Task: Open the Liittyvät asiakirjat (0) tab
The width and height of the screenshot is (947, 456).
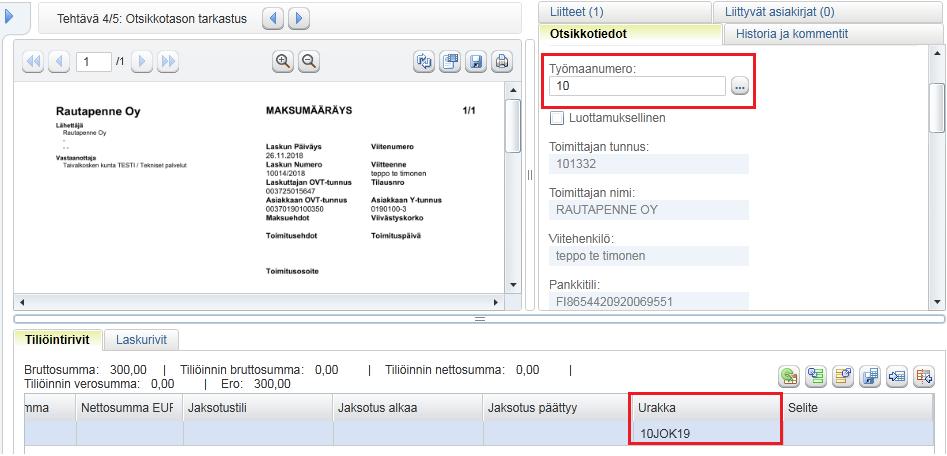Action: pos(828,11)
